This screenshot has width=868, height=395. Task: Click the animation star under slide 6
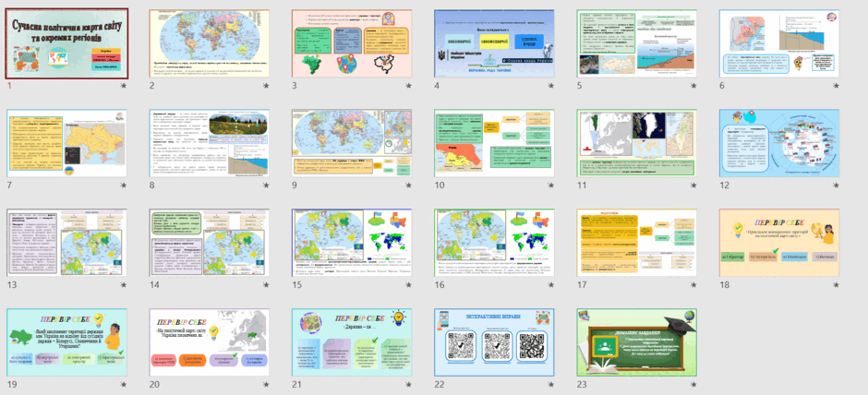[836, 86]
